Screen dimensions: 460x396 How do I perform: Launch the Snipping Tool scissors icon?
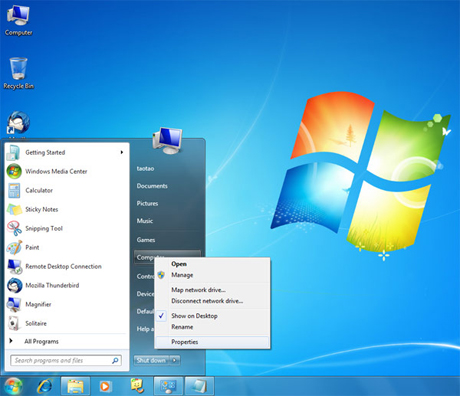click(x=14, y=228)
